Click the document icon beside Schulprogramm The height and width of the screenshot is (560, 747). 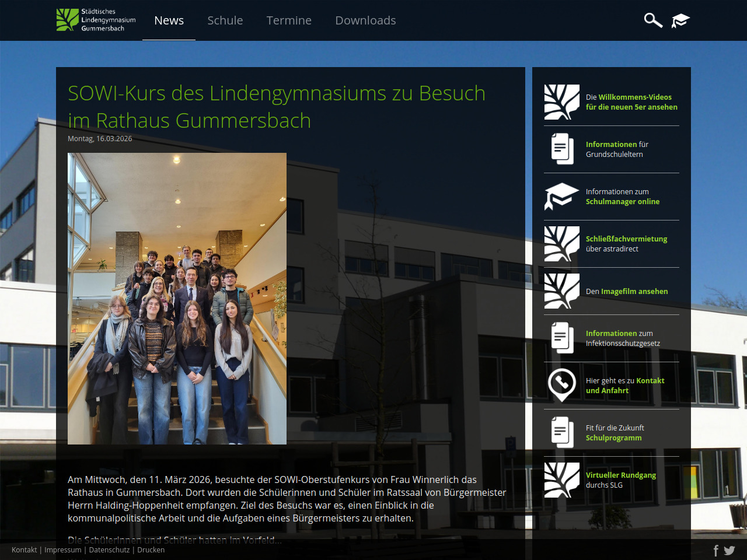pos(561,432)
